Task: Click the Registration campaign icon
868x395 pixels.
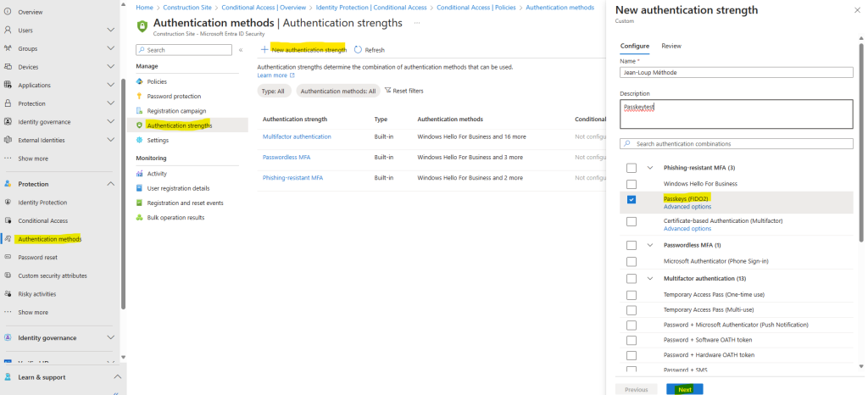Action: point(140,111)
